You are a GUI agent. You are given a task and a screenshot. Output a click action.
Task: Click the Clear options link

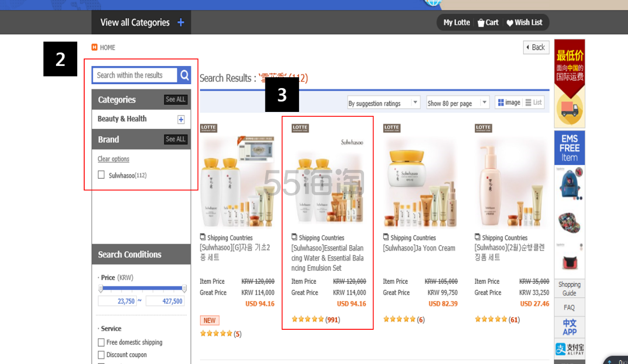tap(113, 159)
